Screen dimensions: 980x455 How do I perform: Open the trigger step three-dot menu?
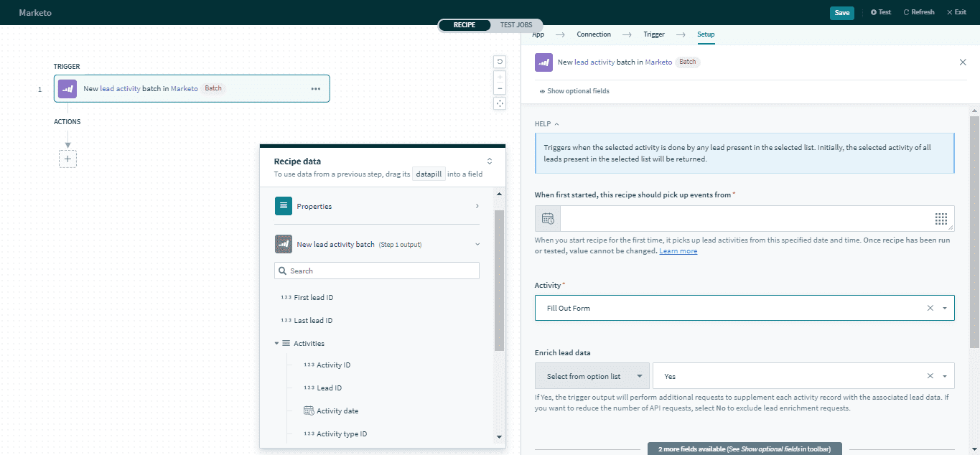315,89
